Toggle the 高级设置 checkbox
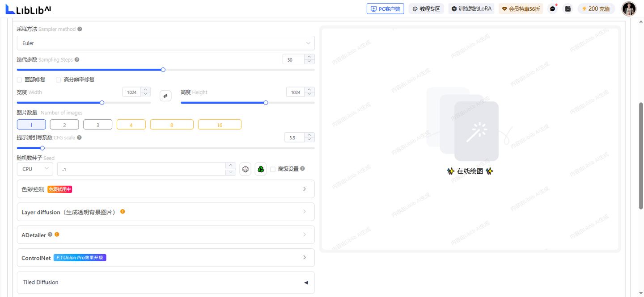 [x=273, y=169]
